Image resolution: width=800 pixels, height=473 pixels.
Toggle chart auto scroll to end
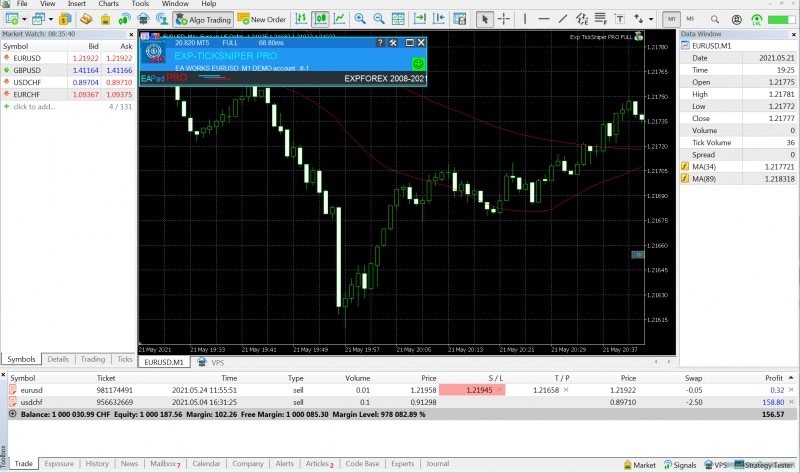coord(420,19)
